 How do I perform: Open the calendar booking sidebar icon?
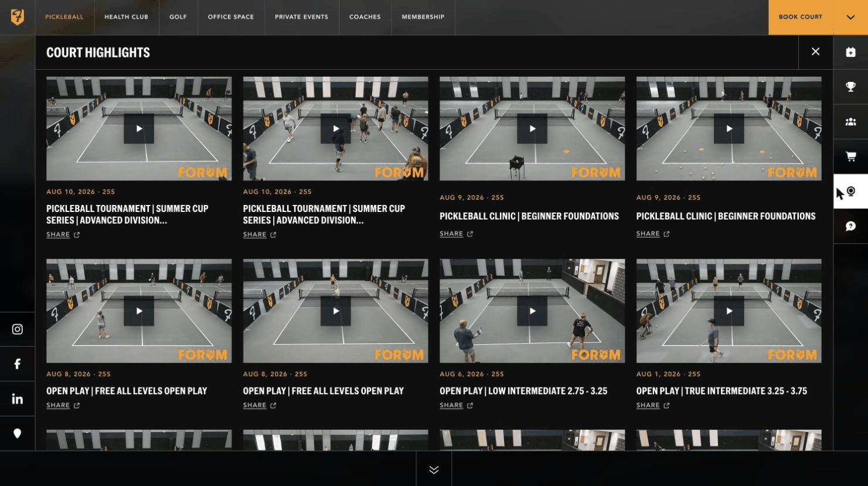[850, 52]
